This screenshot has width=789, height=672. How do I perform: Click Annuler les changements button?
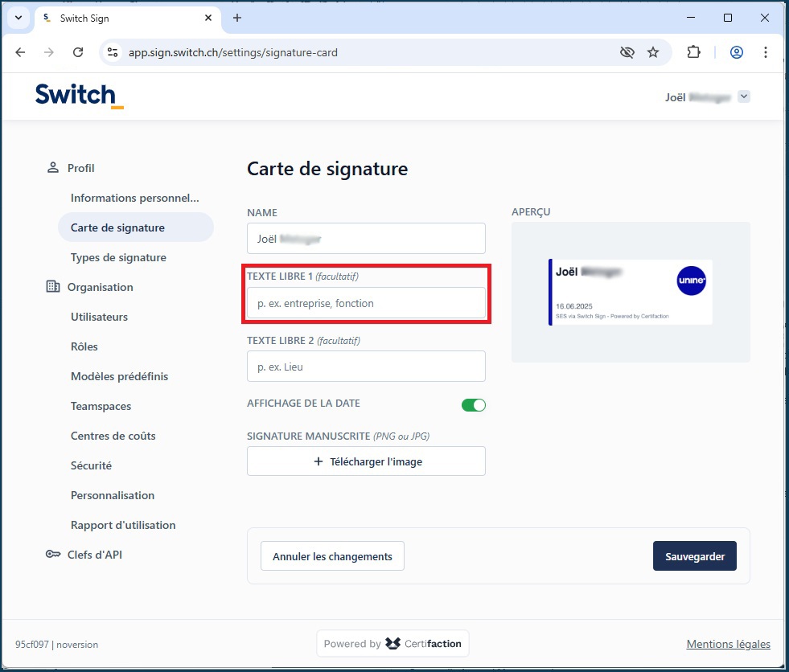(x=332, y=556)
